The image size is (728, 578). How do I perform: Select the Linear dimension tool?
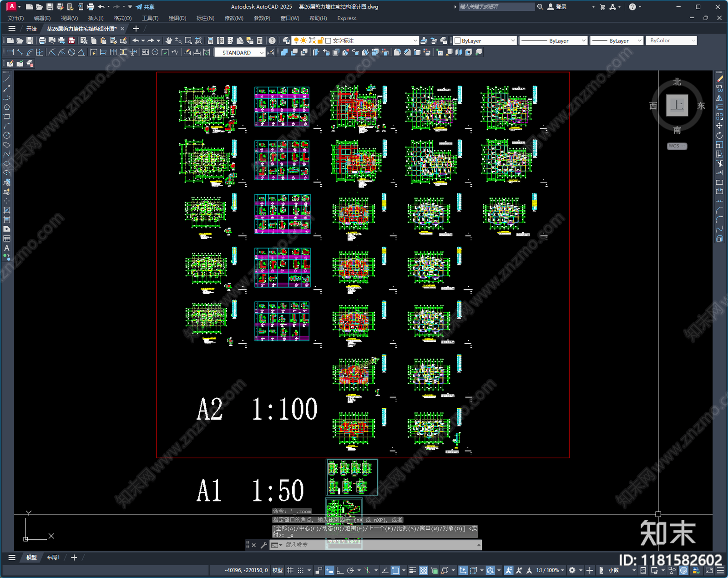(x=10, y=52)
